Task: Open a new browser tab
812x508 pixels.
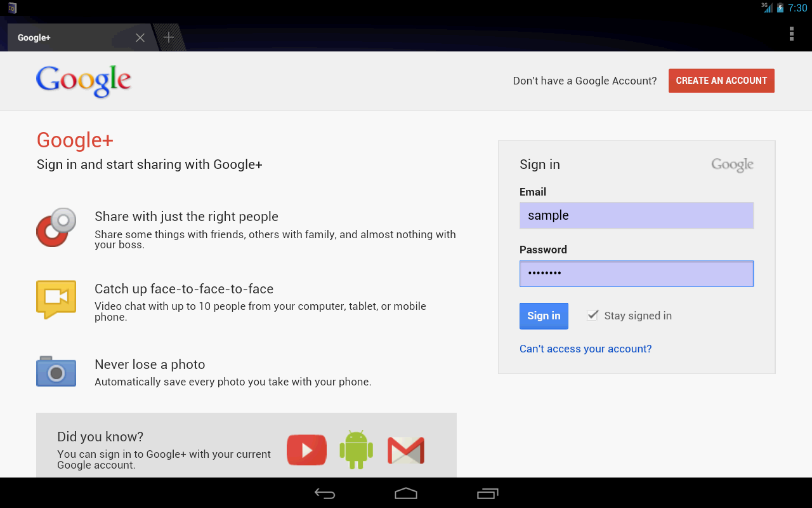Action: 169,37
